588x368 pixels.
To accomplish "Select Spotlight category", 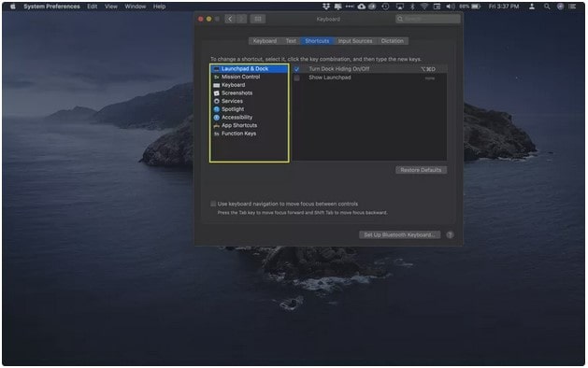I will coord(250,109).
